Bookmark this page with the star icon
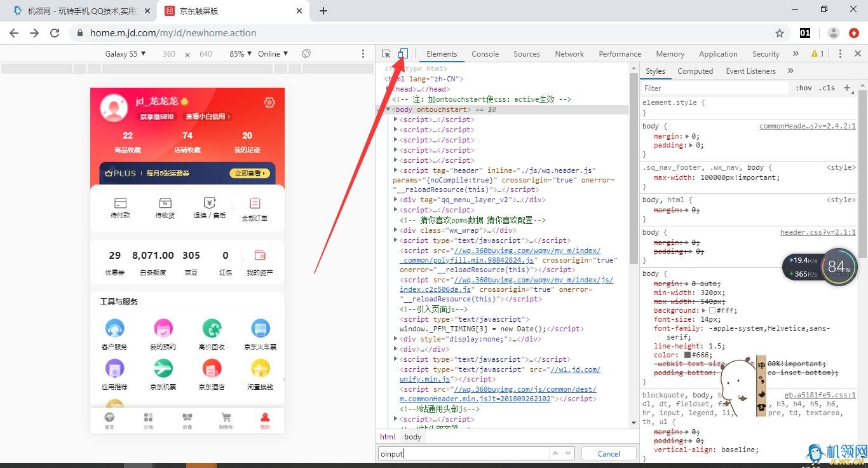 click(780, 33)
